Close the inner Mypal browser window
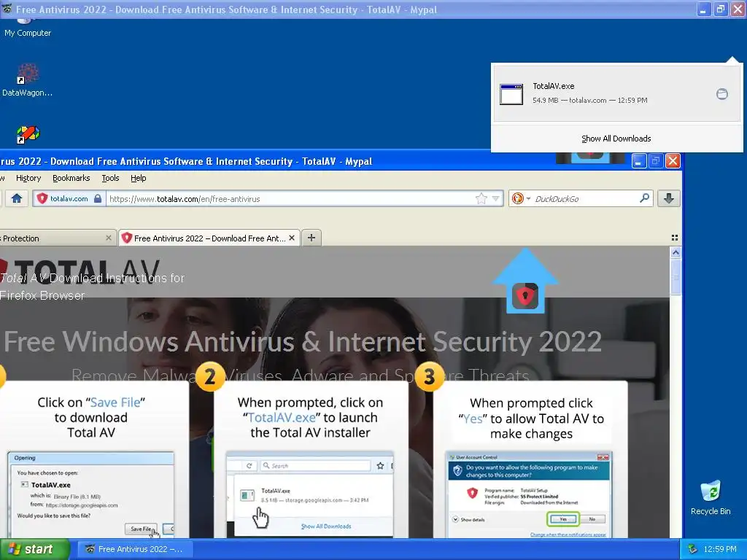This screenshot has height=560, width=747. point(673,161)
